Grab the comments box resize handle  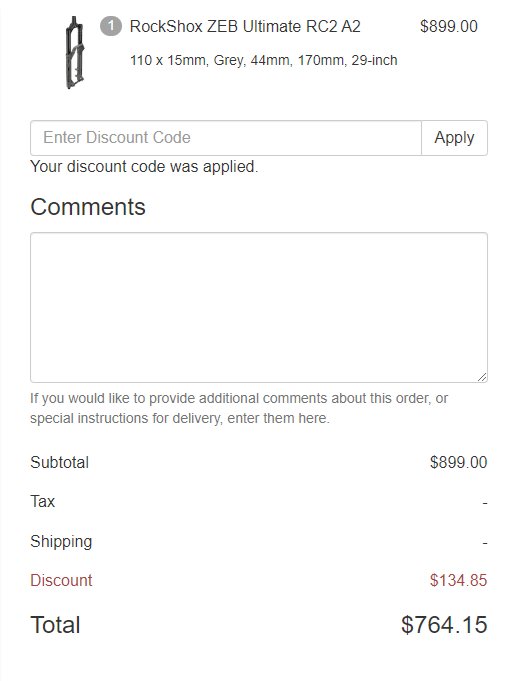(482, 377)
